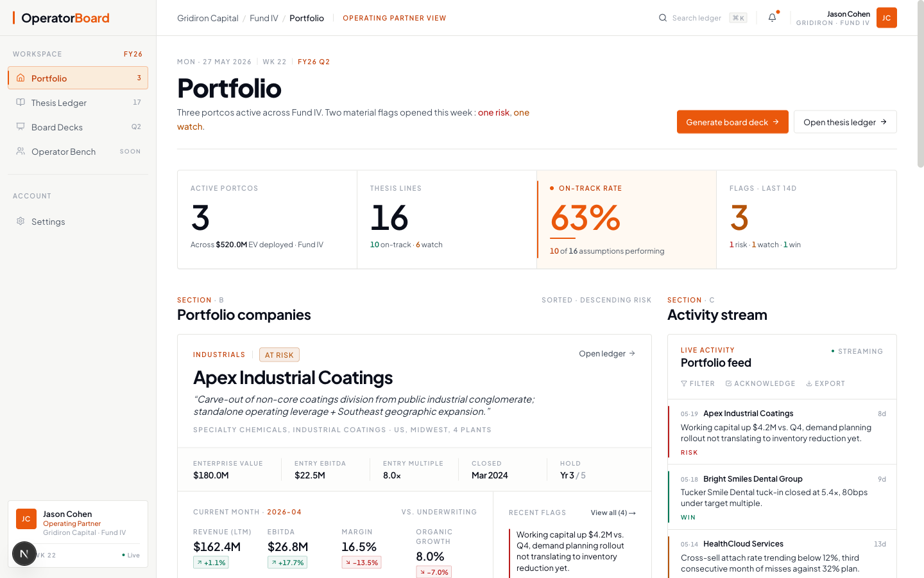Click the Apex Industrial Coatings title
The height and width of the screenshot is (578, 924).
[293, 378]
